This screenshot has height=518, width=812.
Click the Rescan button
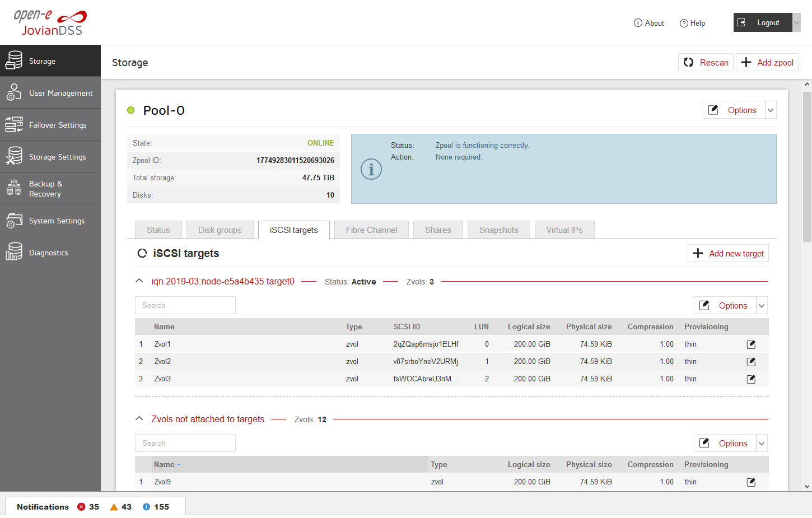[x=706, y=63]
